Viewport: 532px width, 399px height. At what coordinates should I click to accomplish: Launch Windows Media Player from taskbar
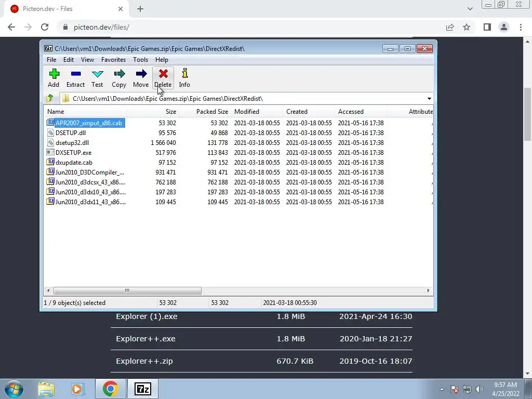coord(77,389)
